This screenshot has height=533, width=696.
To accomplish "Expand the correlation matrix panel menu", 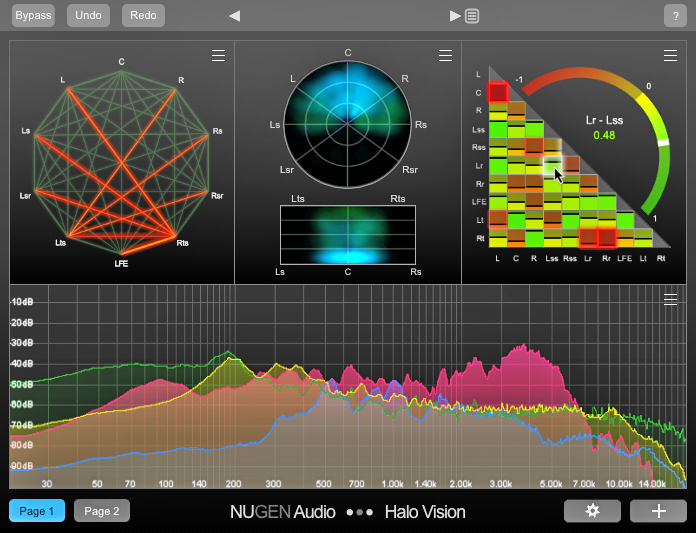I will (671, 56).
